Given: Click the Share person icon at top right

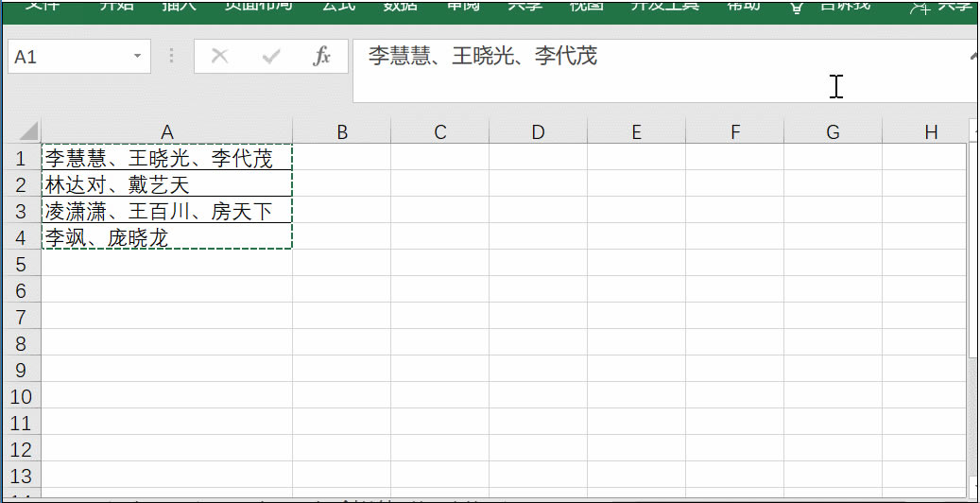Looking at the screenshot, I should 919,7.
